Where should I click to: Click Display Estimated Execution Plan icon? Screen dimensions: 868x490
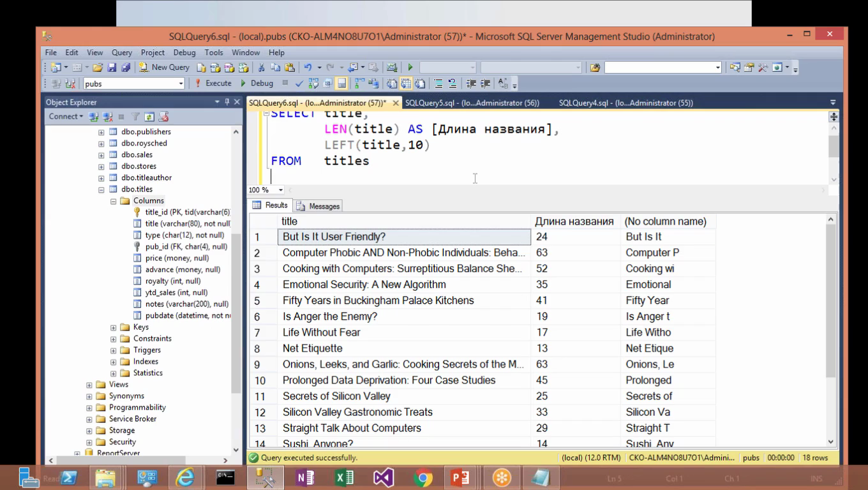click(313, 84)
